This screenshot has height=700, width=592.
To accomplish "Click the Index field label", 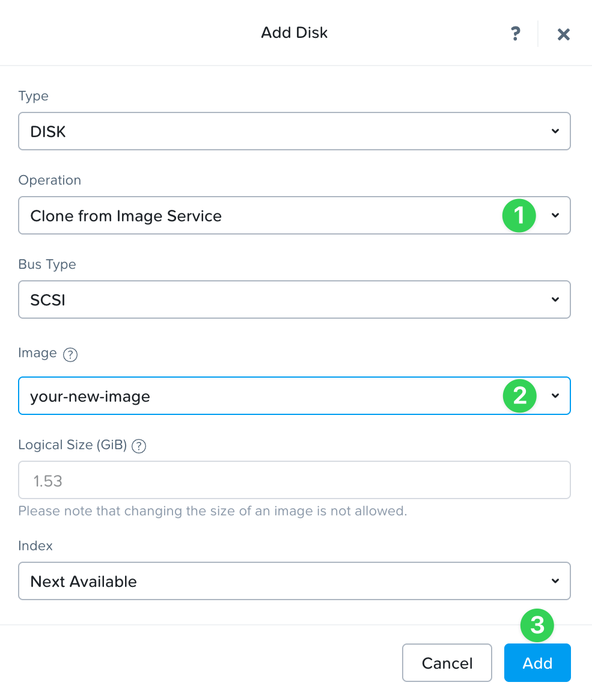I will click(x=35, y=546).
